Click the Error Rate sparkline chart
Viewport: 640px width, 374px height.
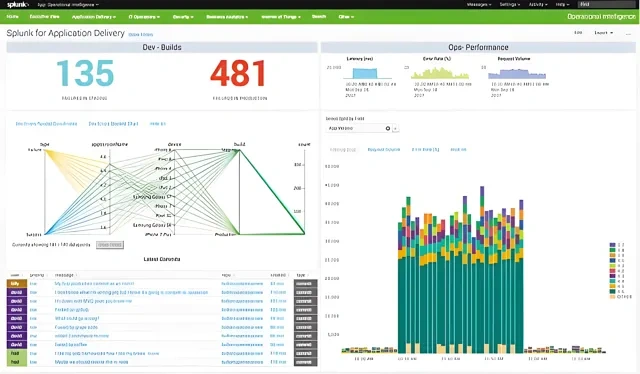point(440,73)
